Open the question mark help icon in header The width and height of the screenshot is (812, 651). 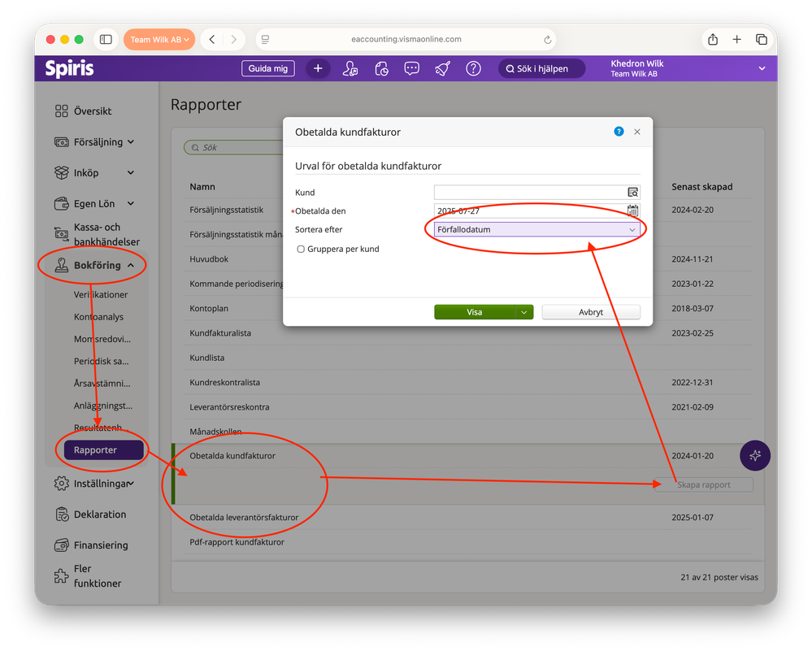pos(473,68)
